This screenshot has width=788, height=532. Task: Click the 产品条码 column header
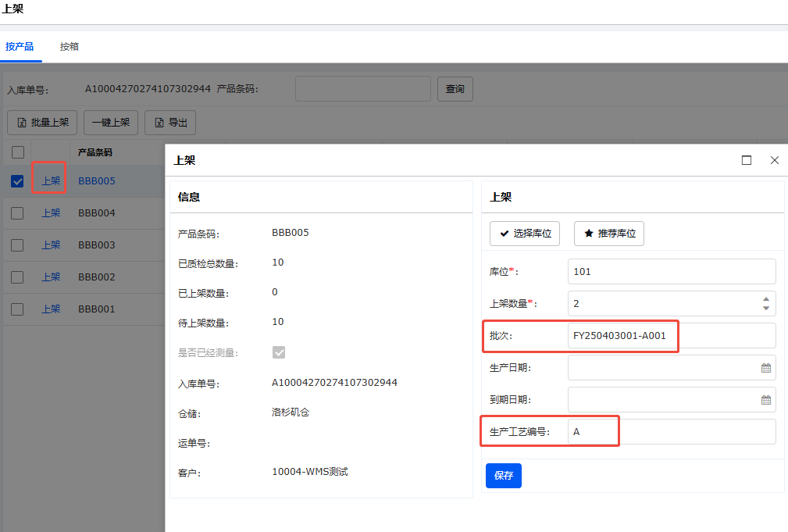(x=95, y=152)
